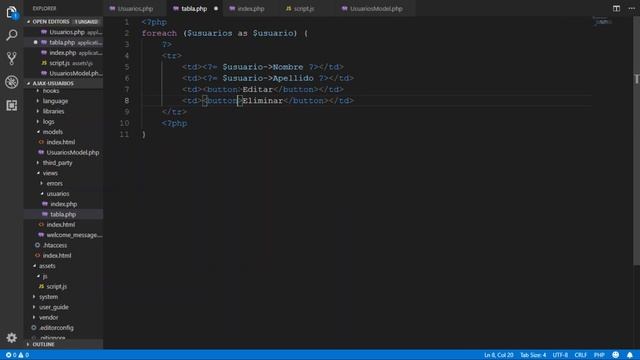
Task: Select tabla.php in the usuarios folder
Action: 63,214
